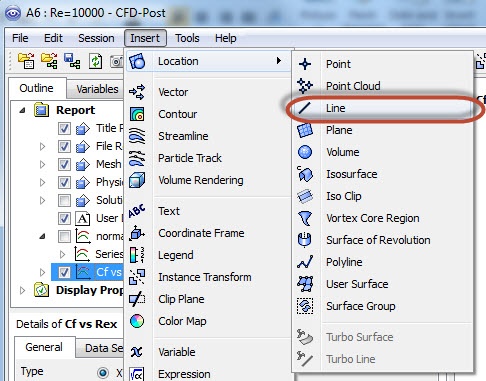Open the Data Series tab
Screen dimensions: 486x381
pos(100,348)
